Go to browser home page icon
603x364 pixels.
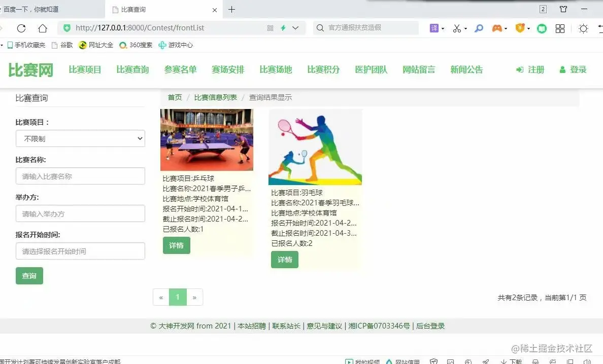pos(43,28)
